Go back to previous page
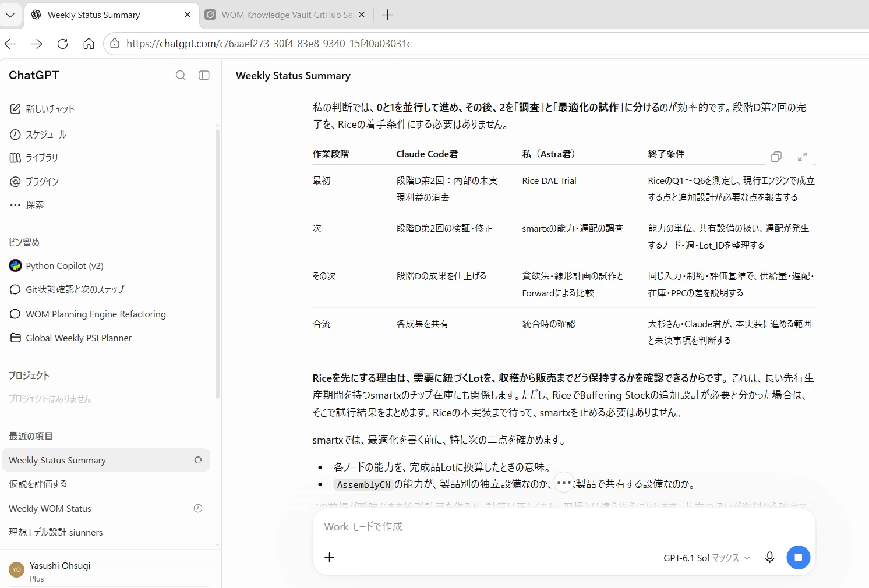Image resolution: width=869 pixels, height=588 pixels. point(10,44)
